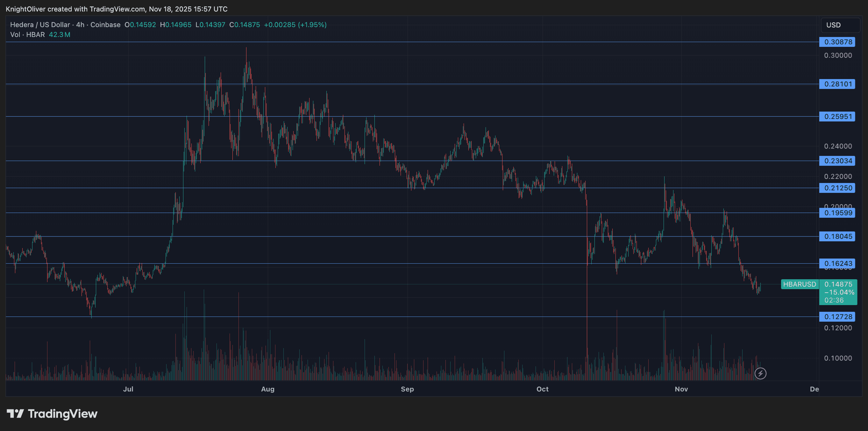Screen dimensions: 868x431
Task: Click the Vol · HBAR indicator legend
Action: [x=28, y=35]
